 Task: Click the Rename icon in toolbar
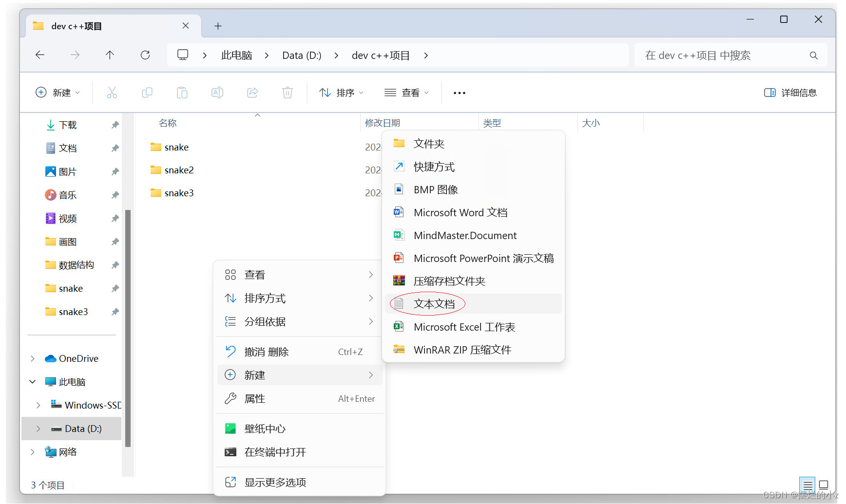[x=217, y=93]
